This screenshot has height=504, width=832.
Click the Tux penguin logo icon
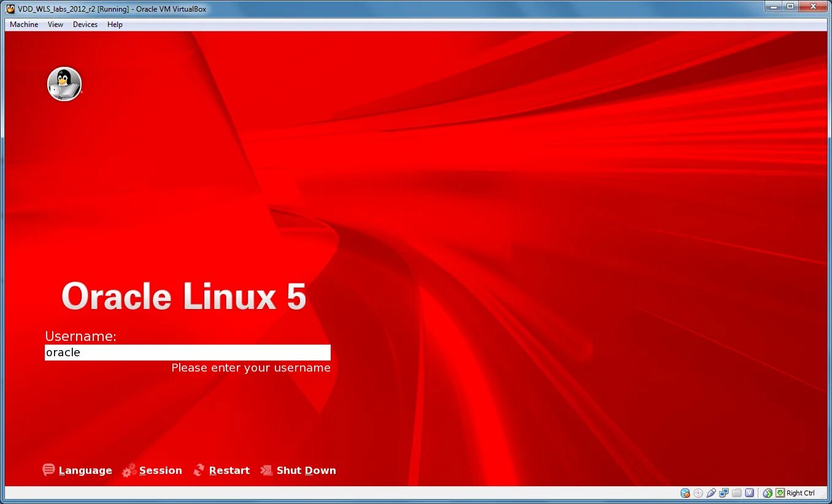coord(64,83)
